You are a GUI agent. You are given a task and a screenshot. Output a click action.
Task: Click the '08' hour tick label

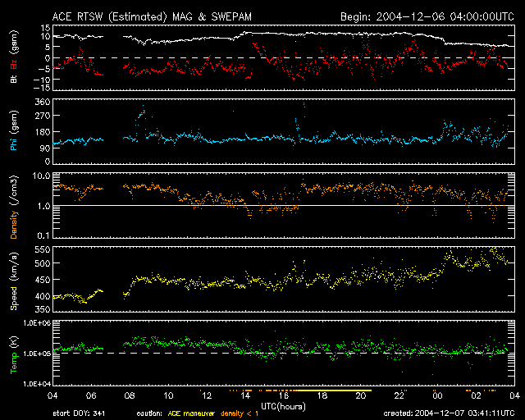[x=130, y=395]
